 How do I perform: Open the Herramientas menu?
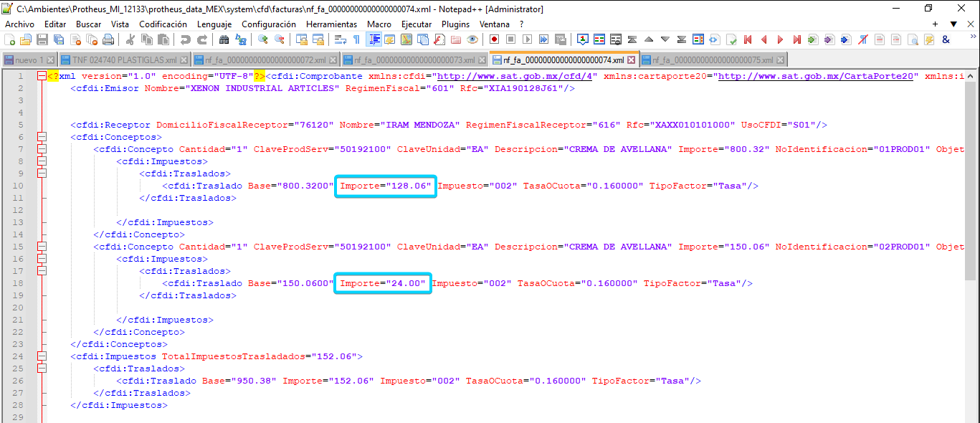point(331,24)
